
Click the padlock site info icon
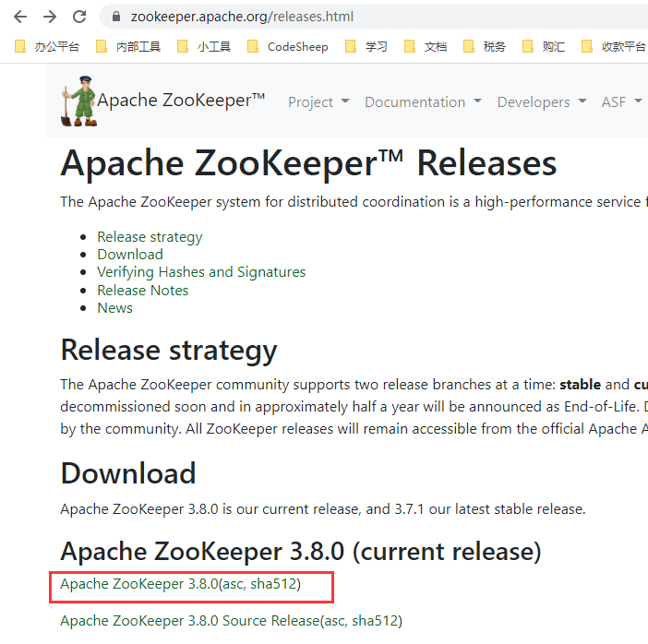pyautogui.click(x=116, y=17)
